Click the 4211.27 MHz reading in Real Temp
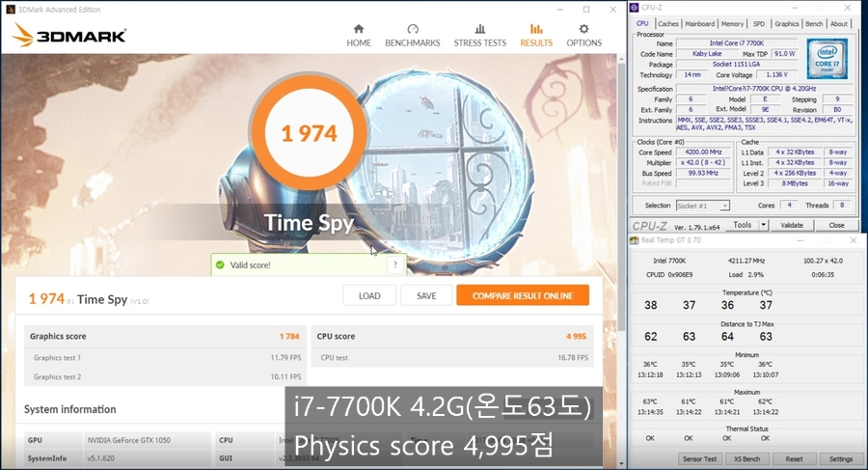The height and width of the screenshot is (470, 868). (746, 261)
